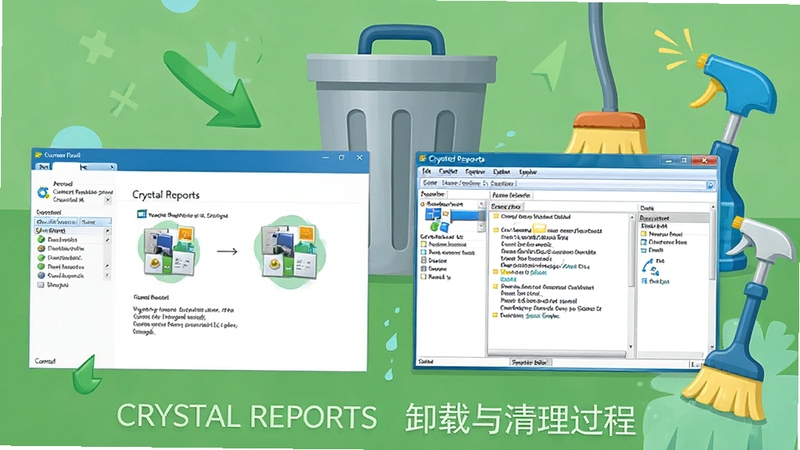
Task: Click the Crystal Reports window title icon
Action: (422, 159)
